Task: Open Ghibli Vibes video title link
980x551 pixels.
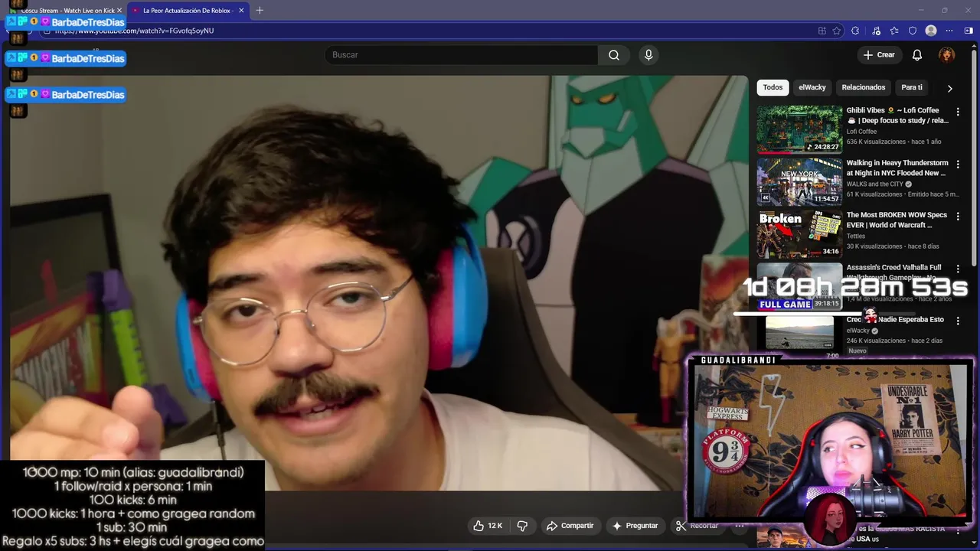Action: [897, 115]
